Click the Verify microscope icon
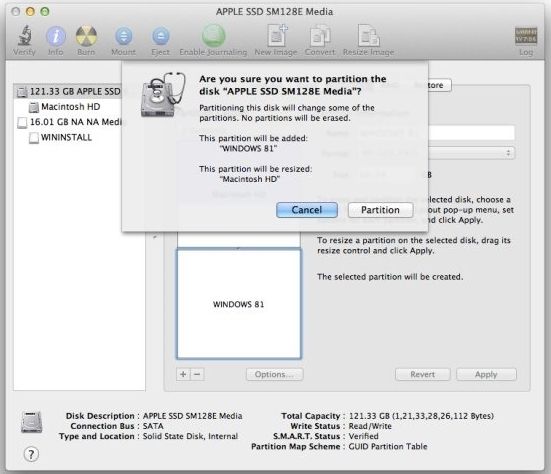 tap(25, 35)
